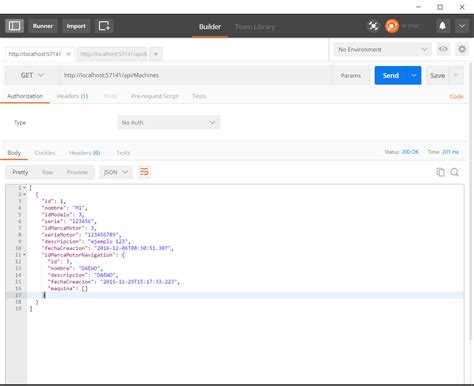The width and height of the screenshot is (474, 386).
Task: Click the orange sync status icon
Action: coord(392,26)
